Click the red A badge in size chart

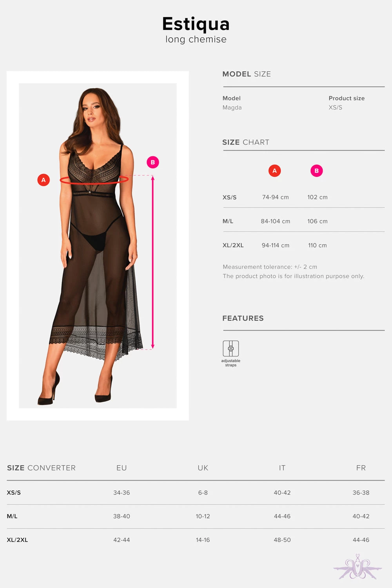(x=274, y=171)
